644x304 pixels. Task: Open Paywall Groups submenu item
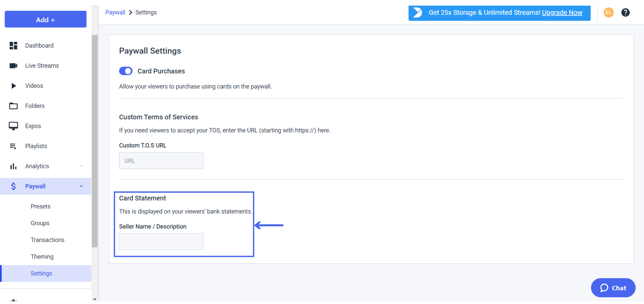(x=40, y=223)
